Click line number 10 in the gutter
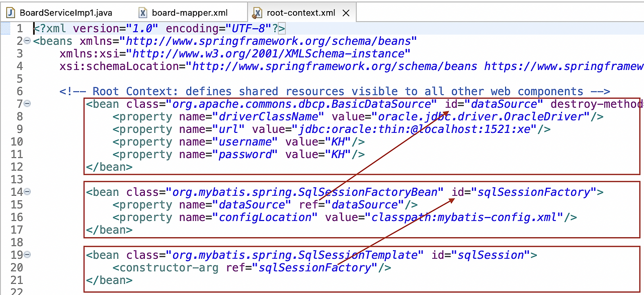The width and height of the screenshot is (644, 295). tap(17, 141)
